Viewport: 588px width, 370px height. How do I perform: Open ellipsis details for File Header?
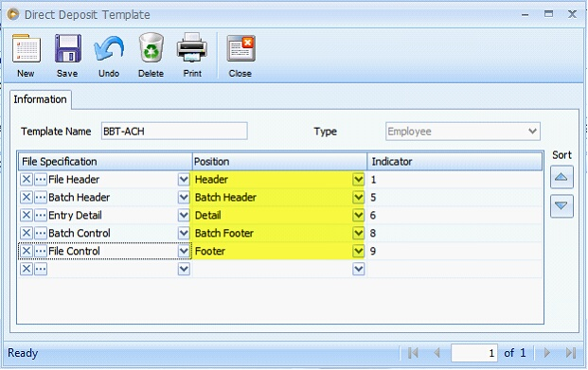pyautogui.click(x=41, y=179)
